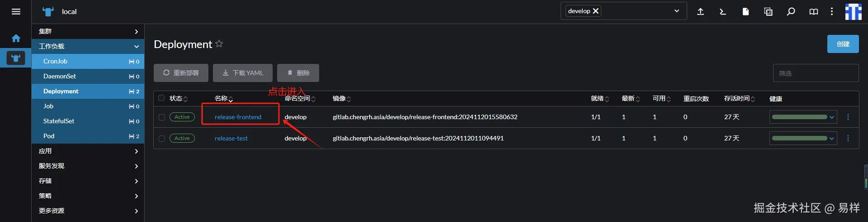The image size is (868, 222).
Task: Check the release-test row checkbox
Action: click(x=162, y=139)
